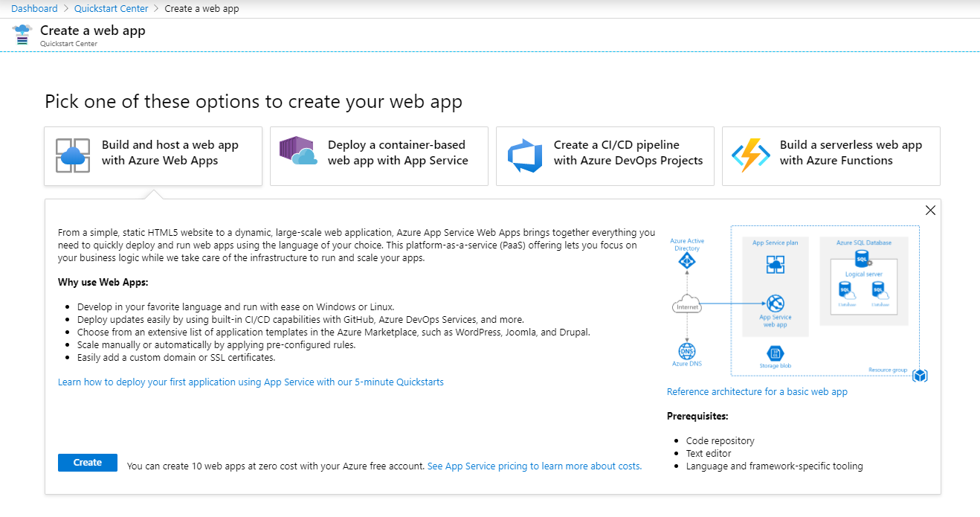Screen dimensions: 980x517
Task: Click the 'Pick one of these options' heading
Action: coord(254,101)
